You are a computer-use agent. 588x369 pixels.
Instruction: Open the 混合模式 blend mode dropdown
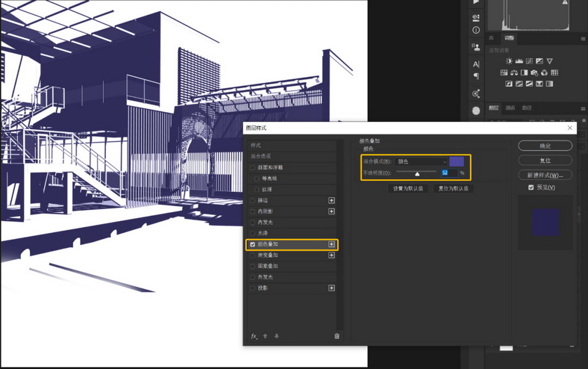pyautogui.click(x=421, y=162)
